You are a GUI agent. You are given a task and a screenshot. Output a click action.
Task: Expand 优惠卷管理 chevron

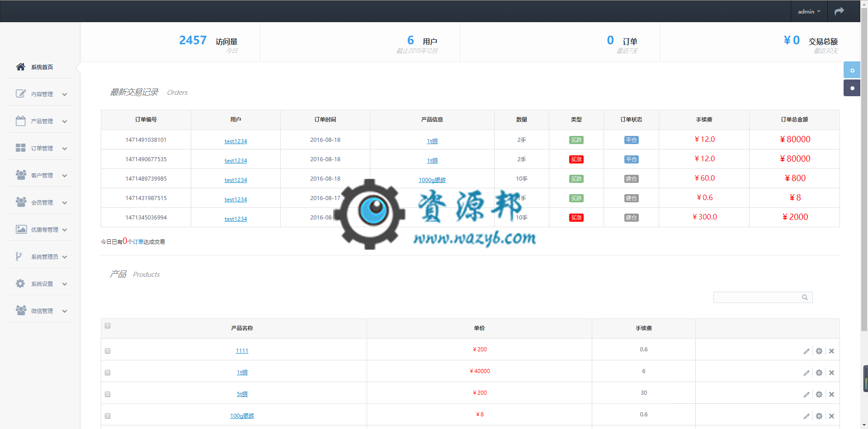[x=65, y=230]
